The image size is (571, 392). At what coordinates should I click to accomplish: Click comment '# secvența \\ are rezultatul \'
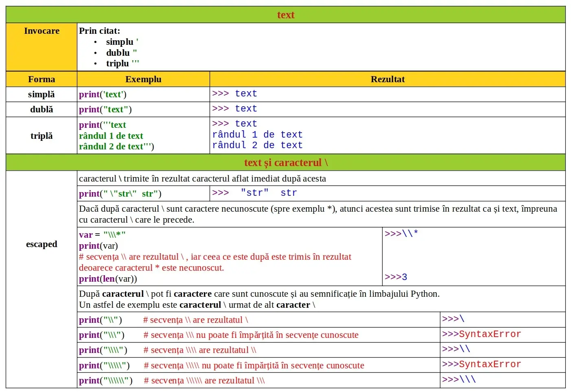(x=195, y=320)
